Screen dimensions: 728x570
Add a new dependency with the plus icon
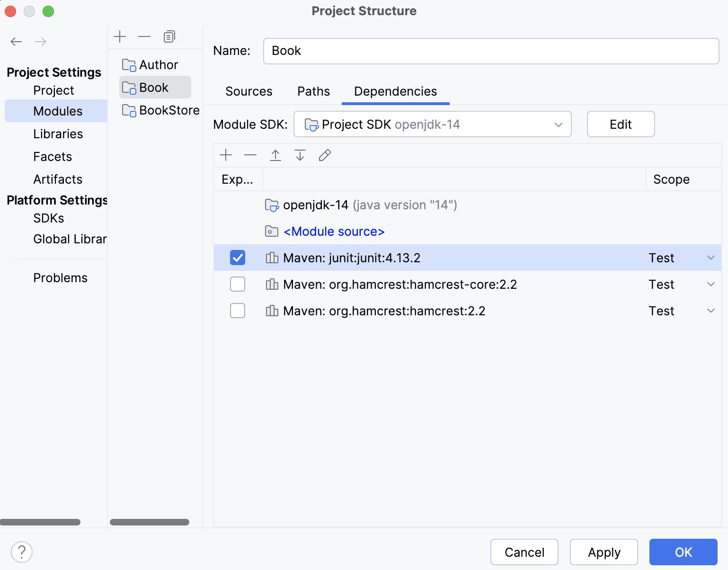tap(226, 155)
